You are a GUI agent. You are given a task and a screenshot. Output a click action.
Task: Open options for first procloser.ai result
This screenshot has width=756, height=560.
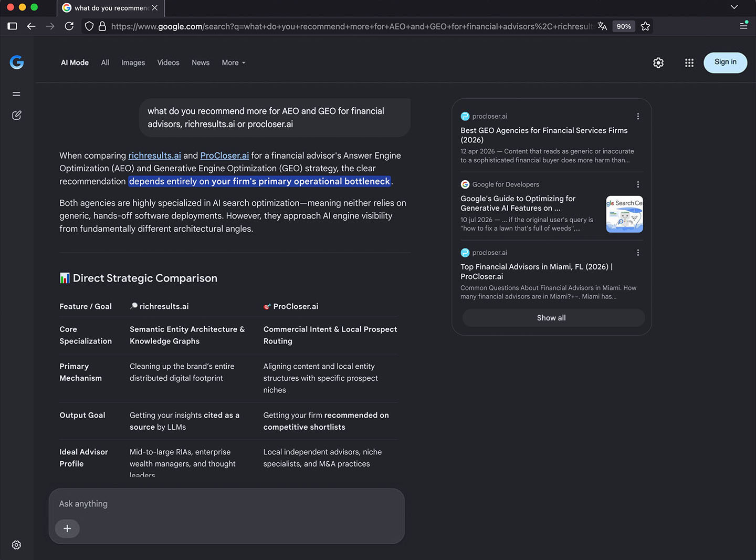tap(638, 117)
